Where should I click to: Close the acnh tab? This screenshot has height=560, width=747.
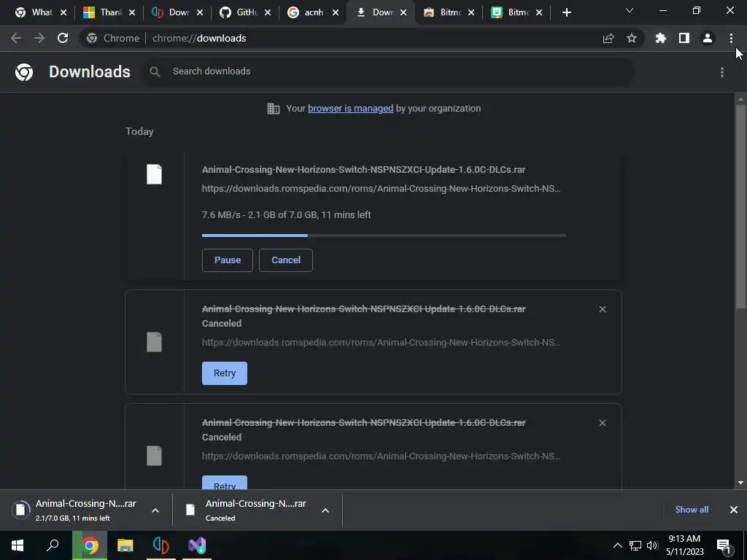336,12
